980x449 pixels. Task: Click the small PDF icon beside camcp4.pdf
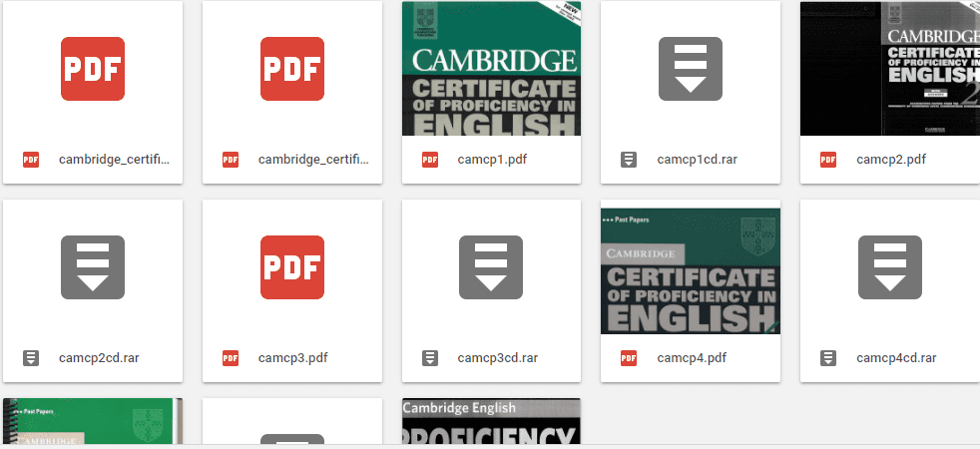pos(629,358)
